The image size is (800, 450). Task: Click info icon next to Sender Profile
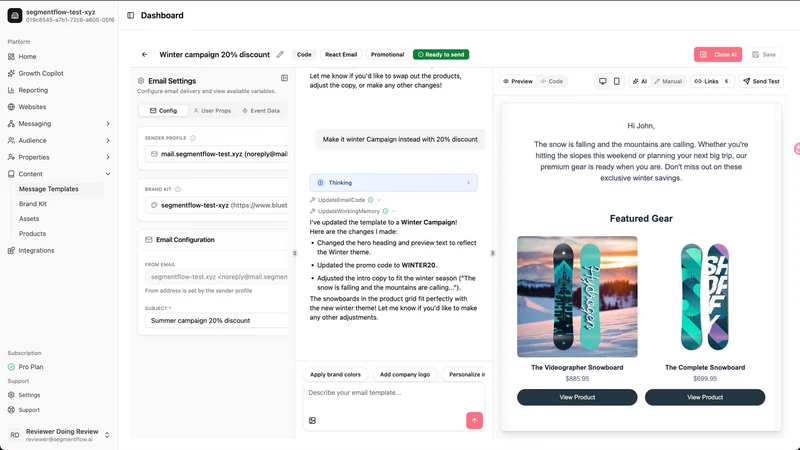tap(193, 138)
